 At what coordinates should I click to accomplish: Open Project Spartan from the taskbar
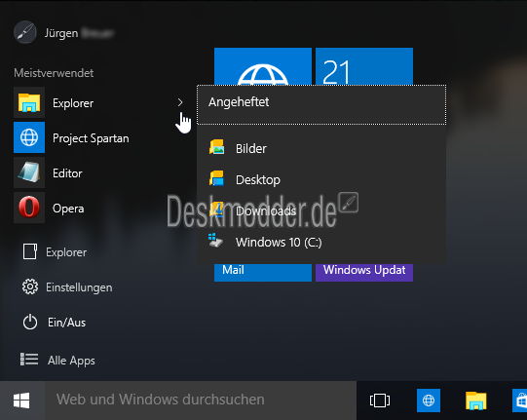coord(429,401)
